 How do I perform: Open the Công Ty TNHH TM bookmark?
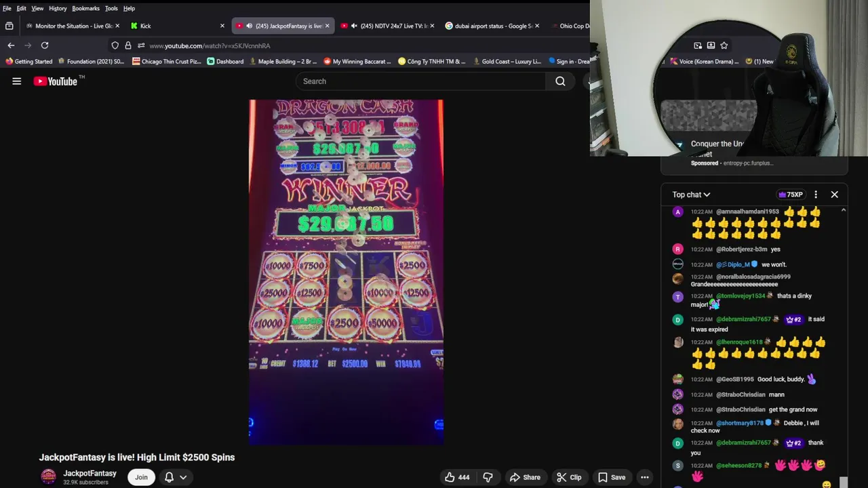point(432,61)
